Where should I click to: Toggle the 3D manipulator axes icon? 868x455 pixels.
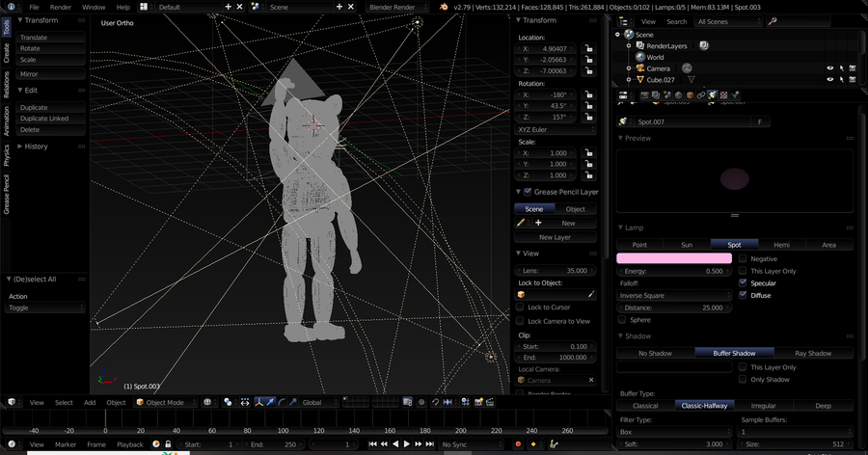259,402
